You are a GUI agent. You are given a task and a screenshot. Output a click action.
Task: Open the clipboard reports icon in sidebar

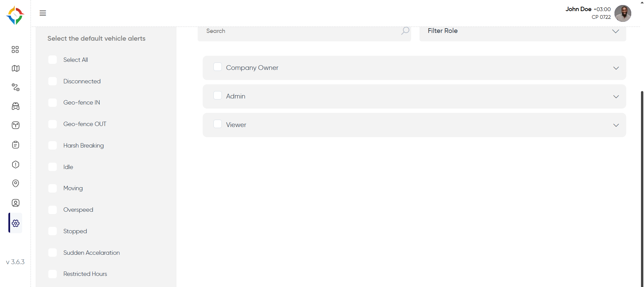[x=15, y=145]
